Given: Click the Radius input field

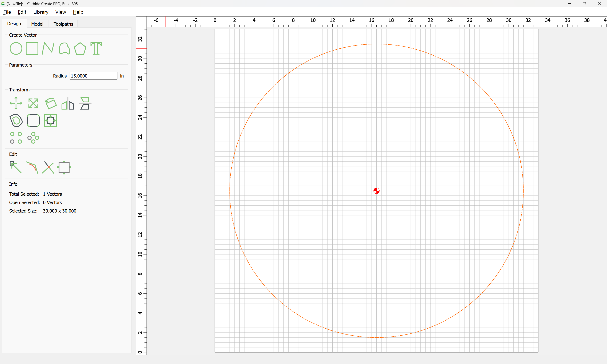Looking at the screenshot, I should point(94,76).
